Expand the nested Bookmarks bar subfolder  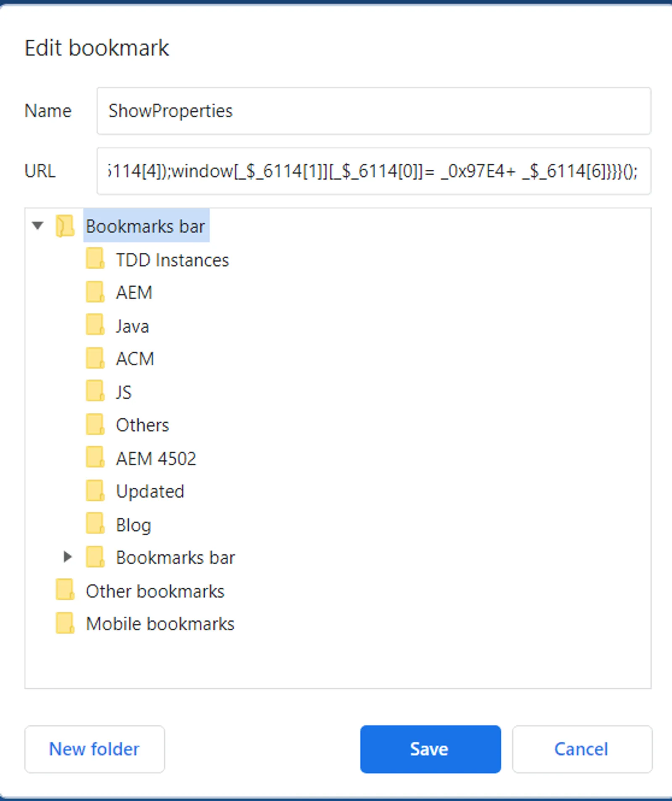(67, 557)
